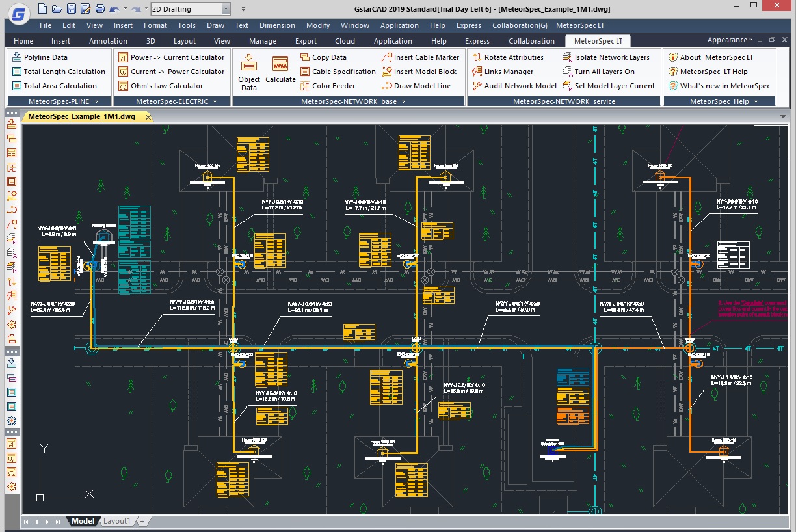Open the Links Manager
This screenshot has width=796, height=532.
pyautogui.click(x=508, y=72)
